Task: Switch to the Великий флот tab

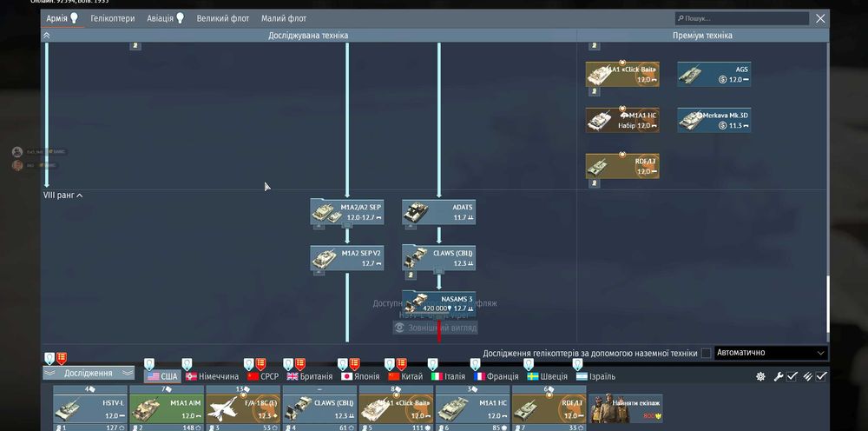Action: [x=223, y=19]
